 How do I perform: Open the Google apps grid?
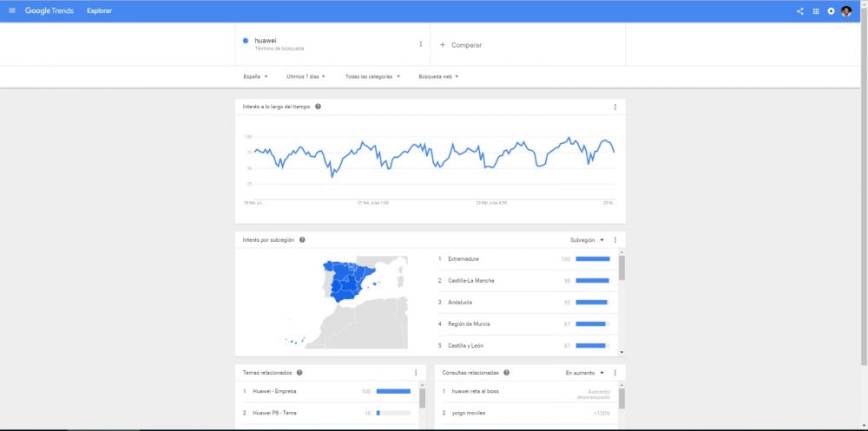815,11
